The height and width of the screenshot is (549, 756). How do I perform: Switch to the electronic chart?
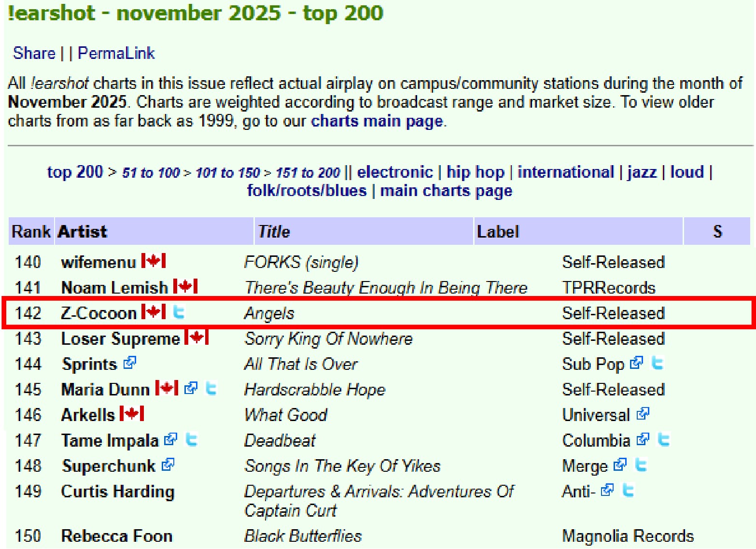(394, 172)
